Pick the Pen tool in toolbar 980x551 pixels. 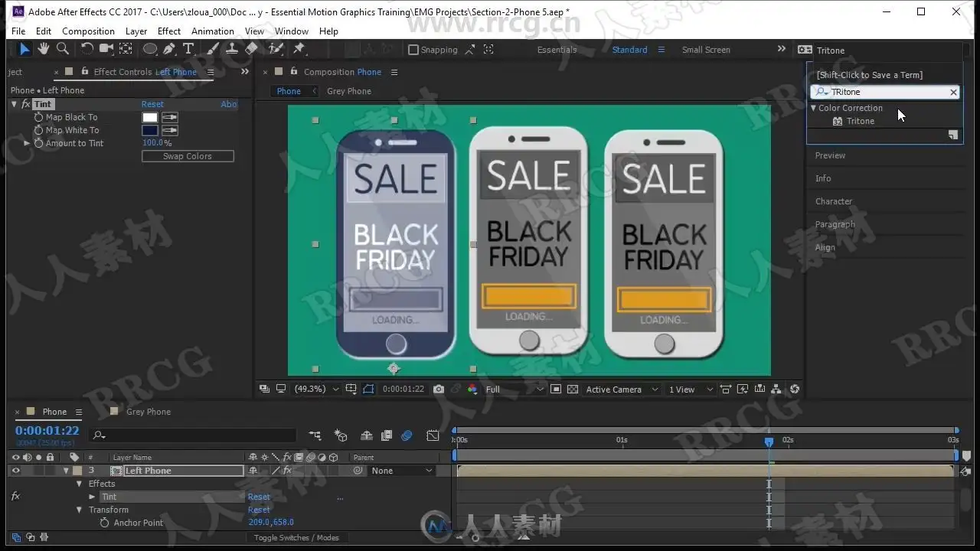169,49
